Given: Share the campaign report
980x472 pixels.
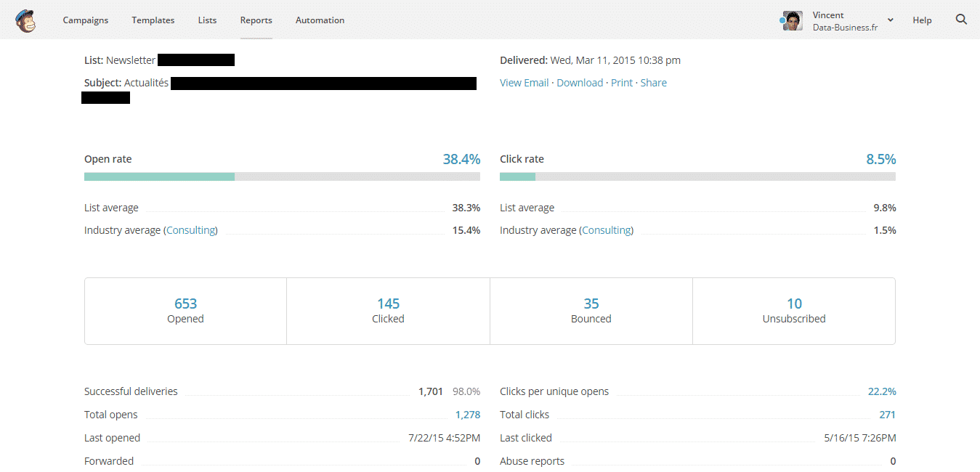Looking at the screenshot, I should 653,83.
